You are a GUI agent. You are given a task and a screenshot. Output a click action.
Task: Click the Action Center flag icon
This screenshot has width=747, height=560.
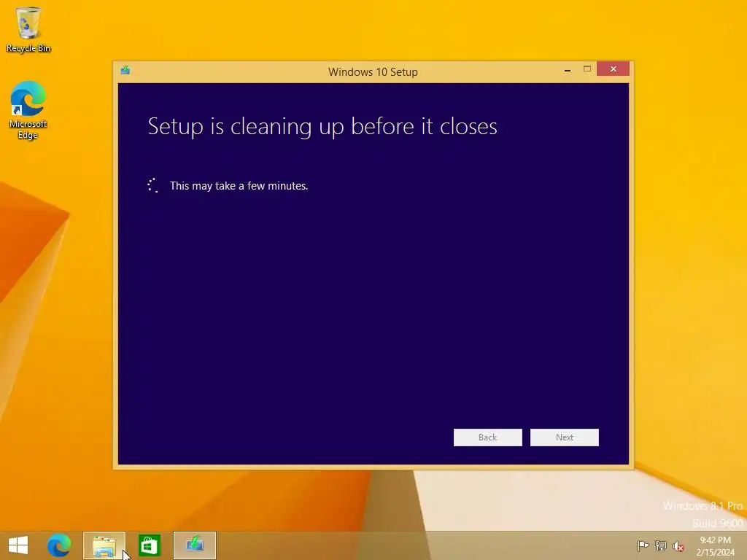point(643,545)
